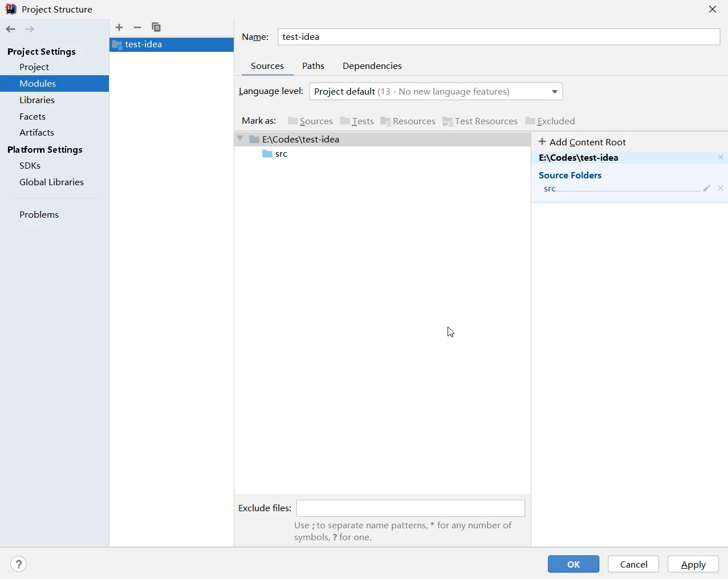This screenshot has width=728, height=579.
Task: Open the help question mark icon
Action: tap(19, 564)
